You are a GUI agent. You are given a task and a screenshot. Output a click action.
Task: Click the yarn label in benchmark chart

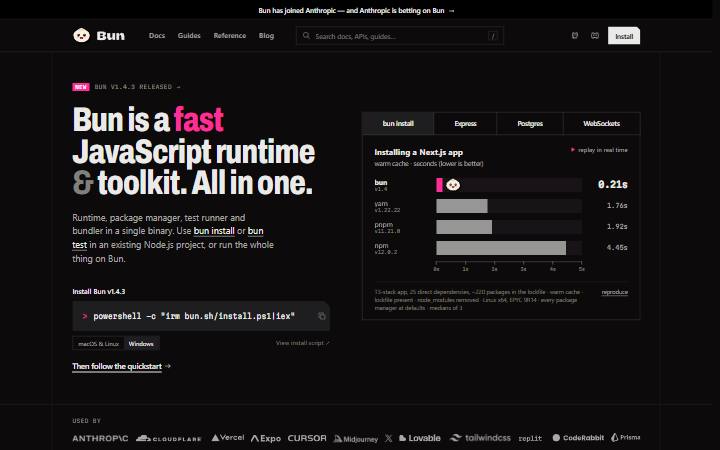pyautogui.click(x=381, y=203)
